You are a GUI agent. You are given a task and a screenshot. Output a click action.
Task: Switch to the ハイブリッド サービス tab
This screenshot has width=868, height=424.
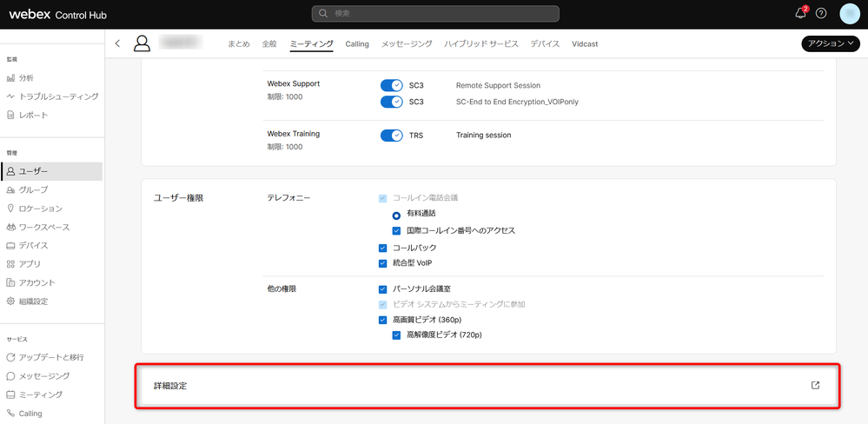[x=481, y=43]
